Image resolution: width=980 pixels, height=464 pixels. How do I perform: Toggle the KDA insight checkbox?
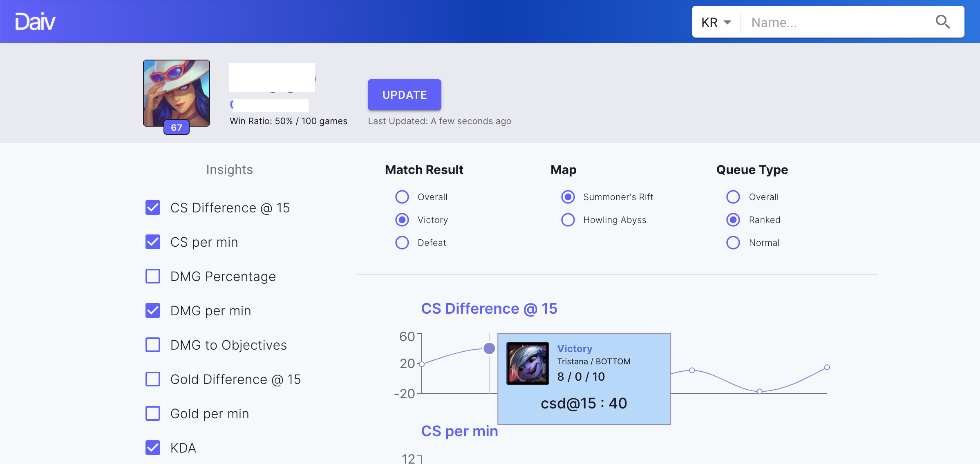click(153, 448)
